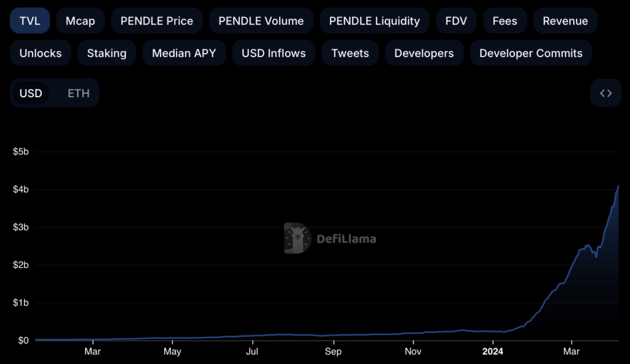
Task: Enable the Fees metric
Action: coord(504,21)
